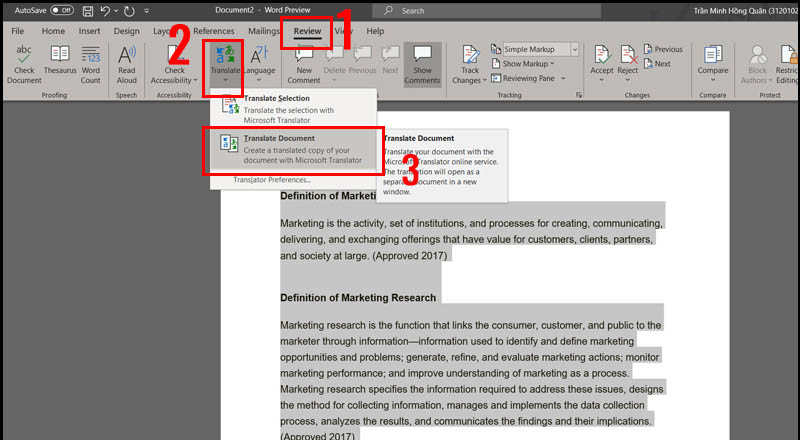Show the Word Count

coord(91,64)
